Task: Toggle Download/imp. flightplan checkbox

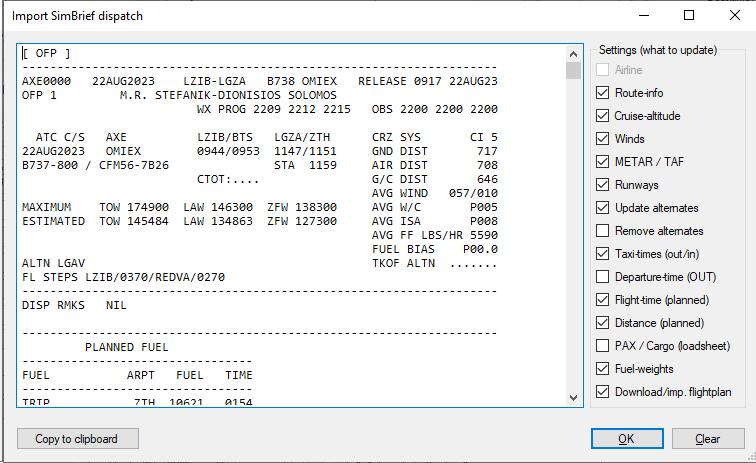Action: 602,392
